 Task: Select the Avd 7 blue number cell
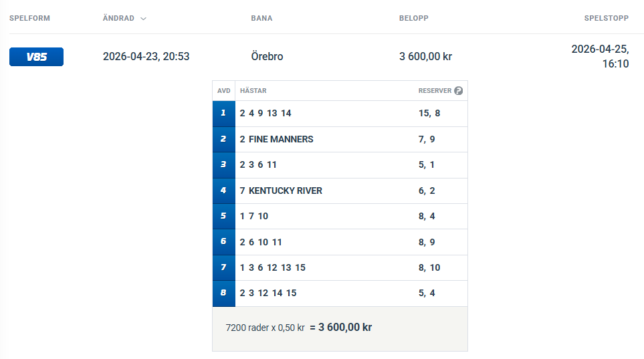click(223, 267)
